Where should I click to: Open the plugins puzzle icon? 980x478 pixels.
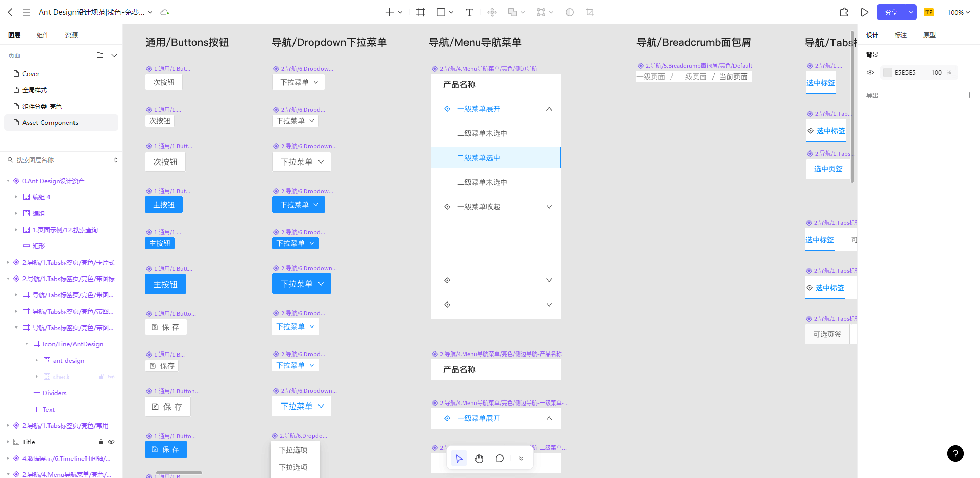tap(844, 12)
